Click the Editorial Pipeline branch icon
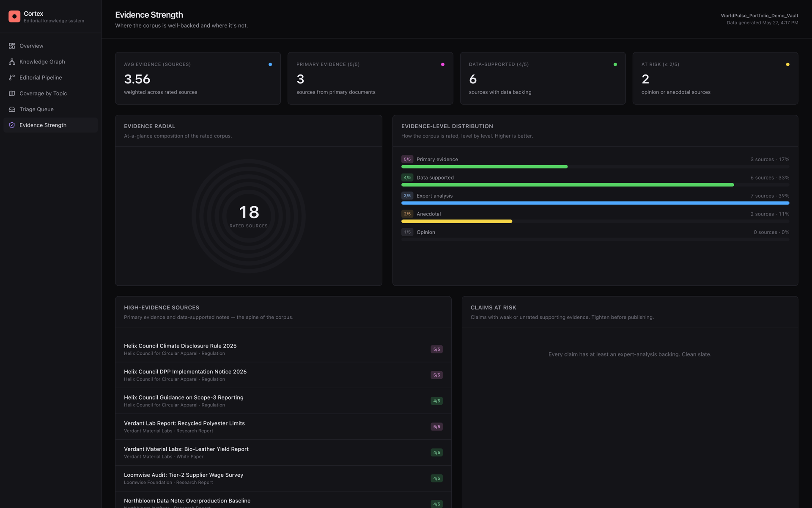 point(12,77)
